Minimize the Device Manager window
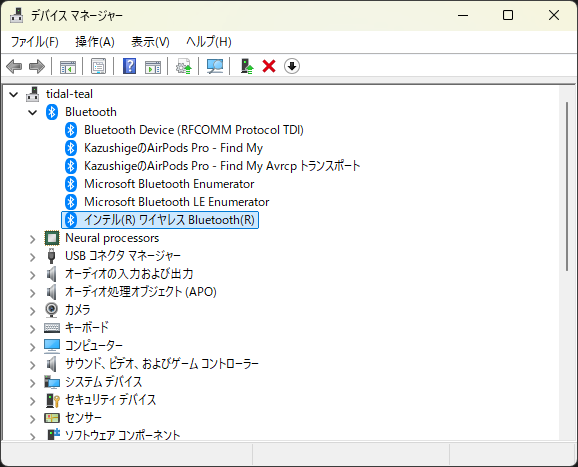The height and width of the screenshot is (467, 578). [463, 15]
